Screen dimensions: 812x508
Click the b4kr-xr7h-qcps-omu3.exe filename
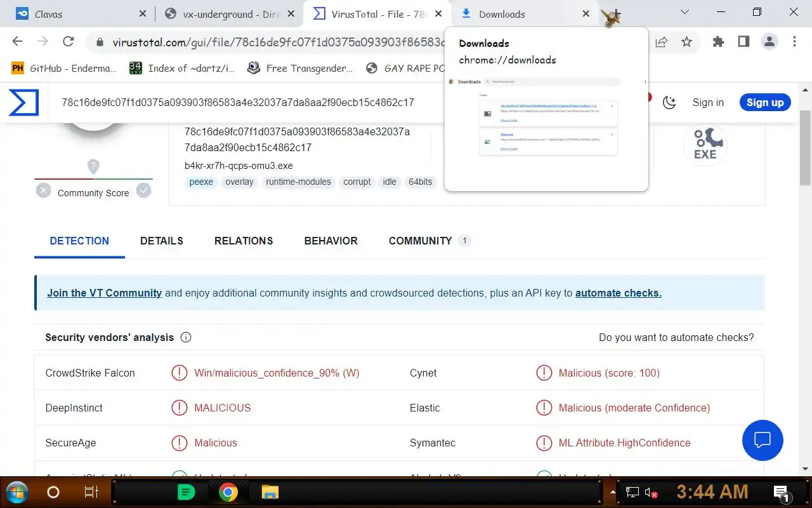[x=239, y=166]
